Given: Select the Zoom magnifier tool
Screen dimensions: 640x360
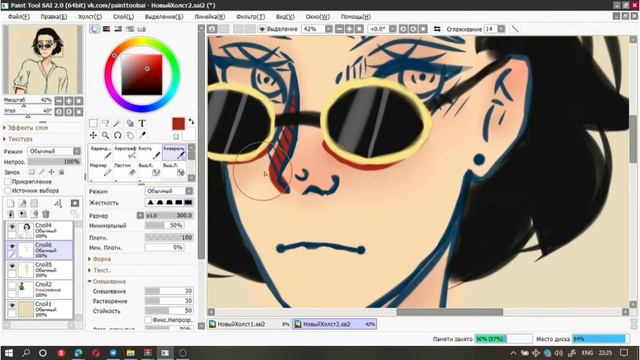Looking at the screenshot, I should tap(105, 135).
